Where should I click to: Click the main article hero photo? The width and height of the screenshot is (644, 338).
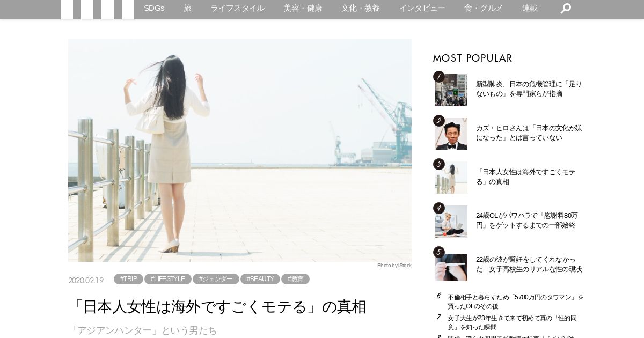pyautogui.click(x=240, y=150)
